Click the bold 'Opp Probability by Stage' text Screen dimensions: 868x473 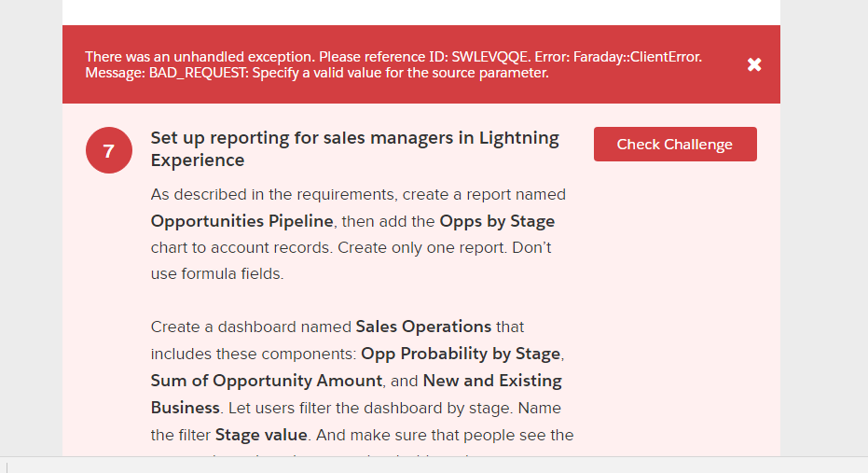click(461, 354)
